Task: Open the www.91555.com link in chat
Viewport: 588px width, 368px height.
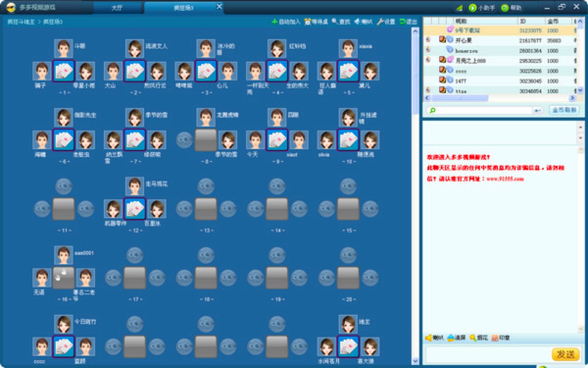Action: click(505, 179)
